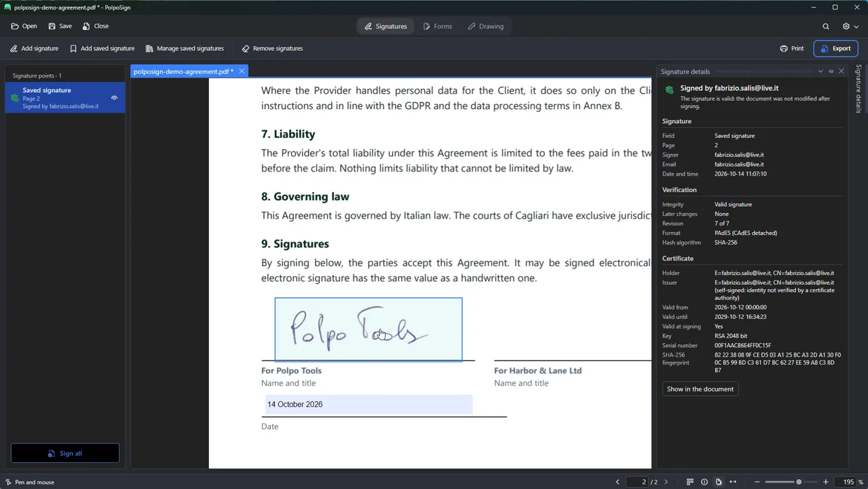Switch to the Drawing tab
Viewport: 868px width, 489px height.
pyautogui.click(x=485, y=26)
